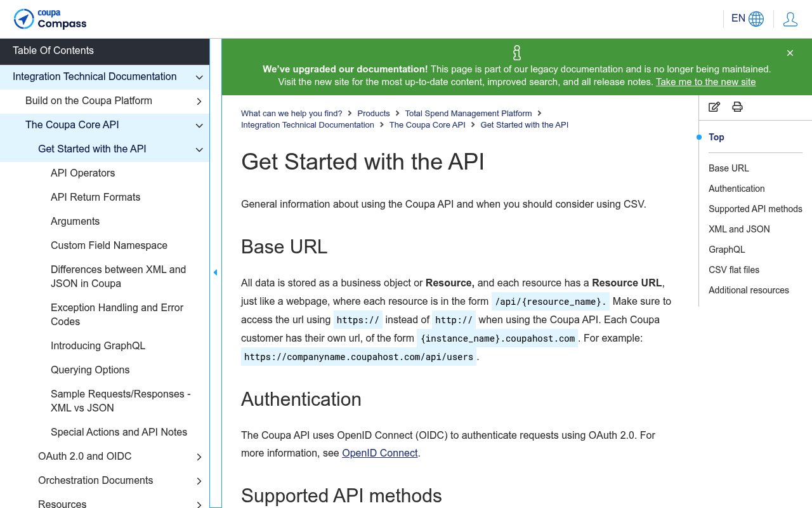This screenshot has width=812, height=508.
Task: Print the page with the printer icon
Action: (x=737, y=107)
